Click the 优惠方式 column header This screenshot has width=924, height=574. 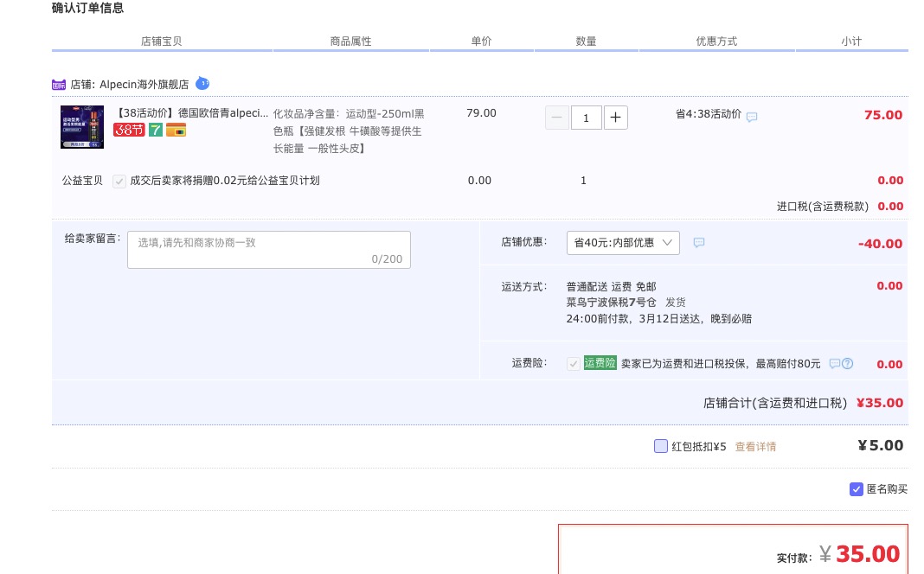coord(716,41)
